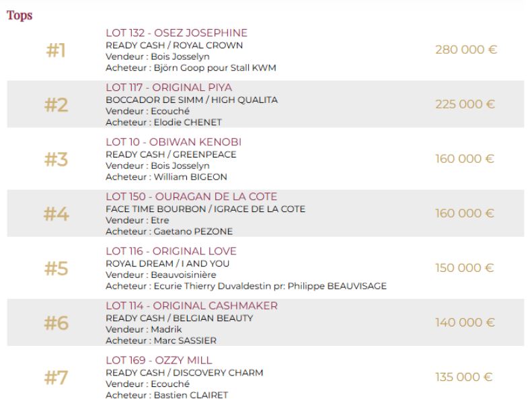
Task: Click buyer line Björn Goop pour Stall KWM
Action: coord(191,68)
